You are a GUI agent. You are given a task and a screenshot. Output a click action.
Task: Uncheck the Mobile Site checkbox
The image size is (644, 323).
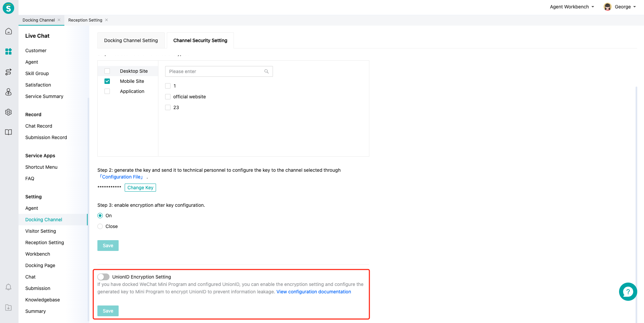tap(107, 81)
